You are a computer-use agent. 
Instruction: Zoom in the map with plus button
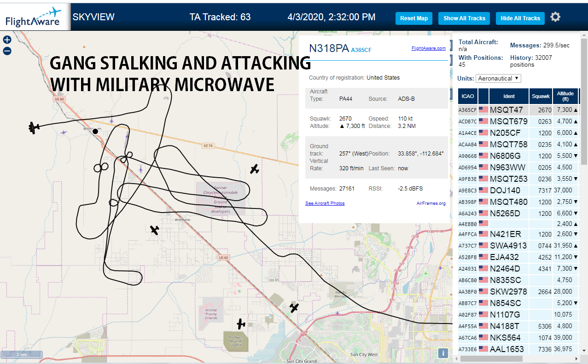click(x=7, y=40)
